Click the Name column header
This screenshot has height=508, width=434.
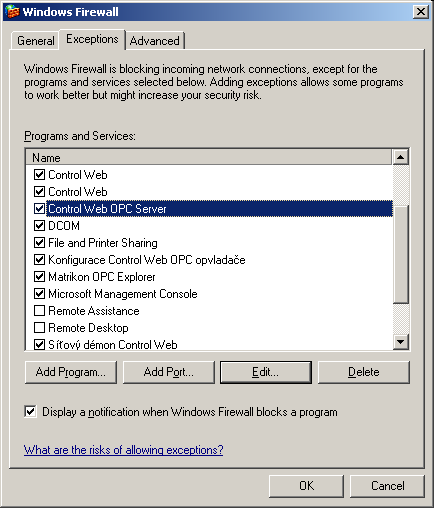click(x=209, y=157)
